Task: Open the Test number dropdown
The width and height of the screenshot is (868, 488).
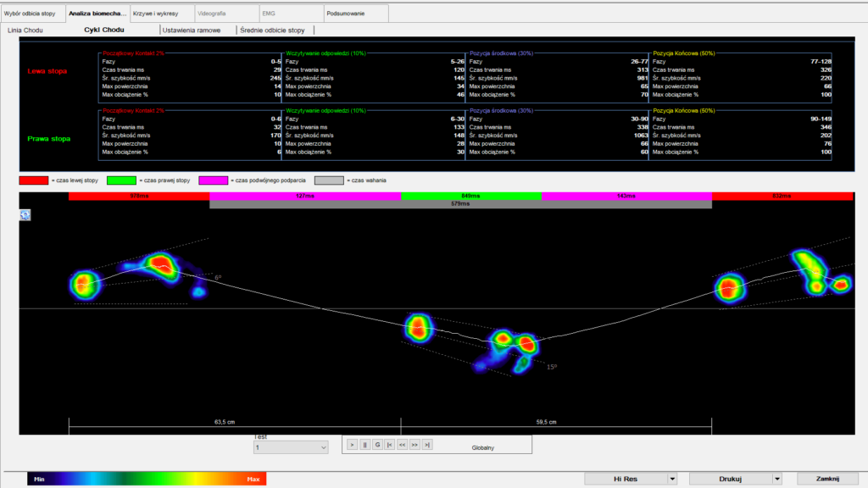Action: click(x=291, y=447)
